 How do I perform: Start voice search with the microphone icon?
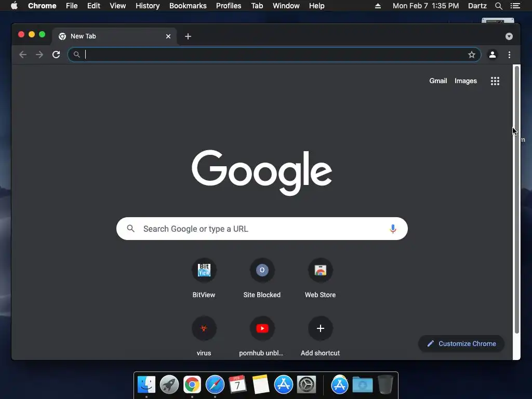(393, 229)
